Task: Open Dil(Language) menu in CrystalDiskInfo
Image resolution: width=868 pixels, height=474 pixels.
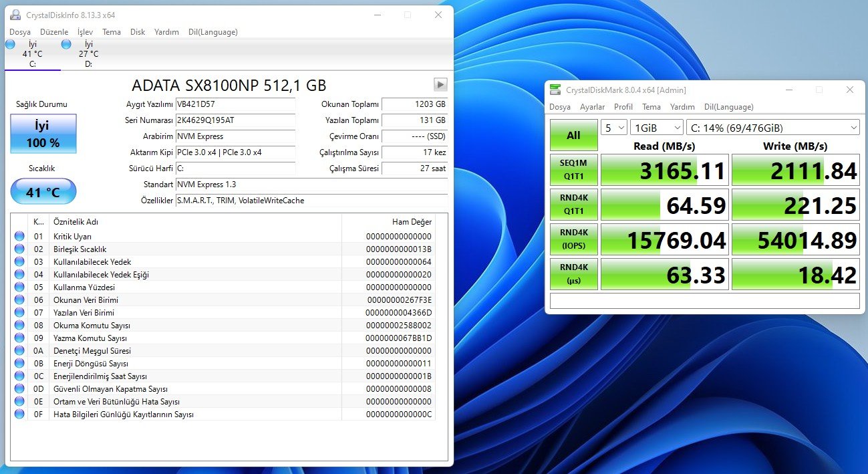Action: (x=213, y=32)
